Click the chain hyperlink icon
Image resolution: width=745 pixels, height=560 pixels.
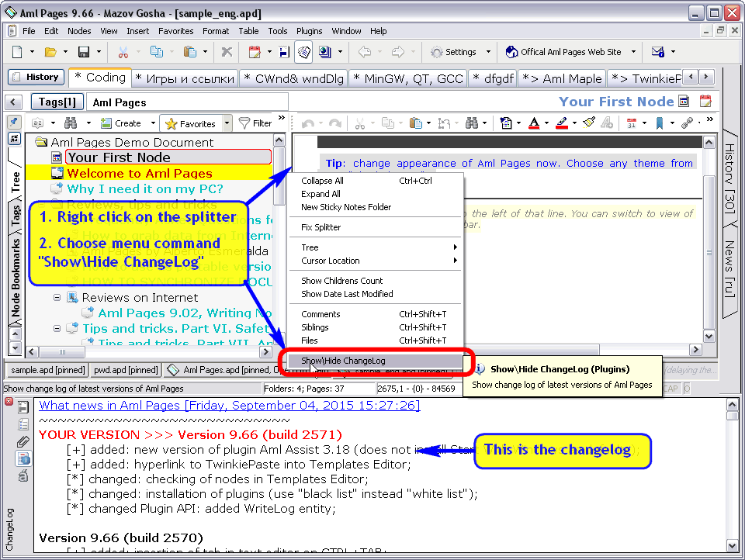pyautogui.click(x=687, y=123)
